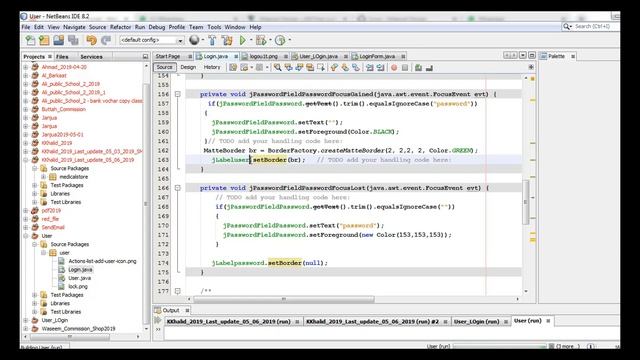Expand the pdf2019 project node
The image size is (640, 360).
point(26,211)
